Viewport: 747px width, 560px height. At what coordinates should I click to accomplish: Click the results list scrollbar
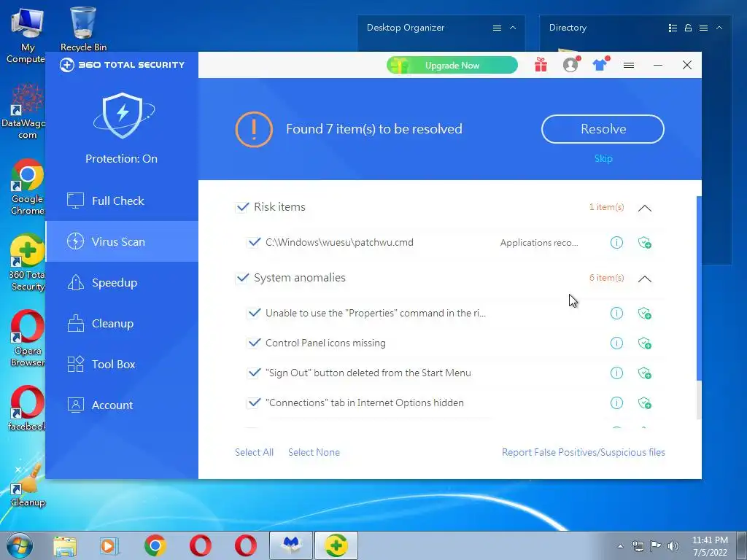tap(699, 289)
